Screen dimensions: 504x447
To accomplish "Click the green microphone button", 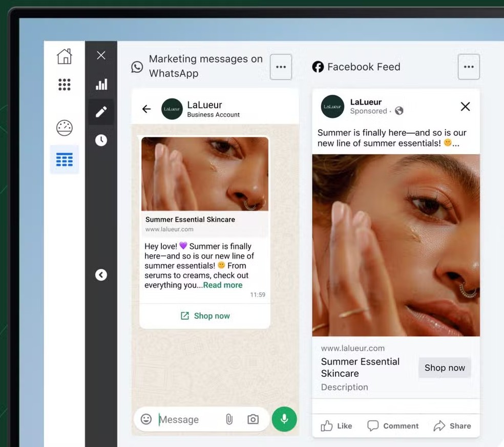I will coord(284,419).
